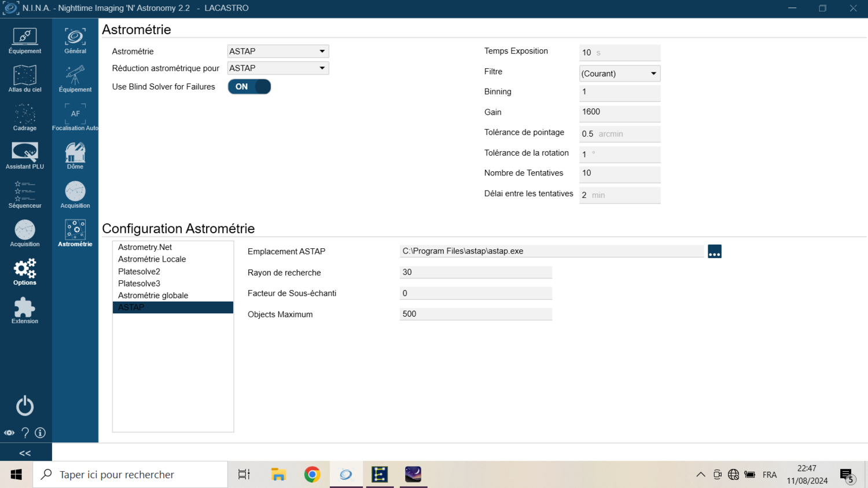Click the Gain field showing 1600

click(x=620, y=113)
